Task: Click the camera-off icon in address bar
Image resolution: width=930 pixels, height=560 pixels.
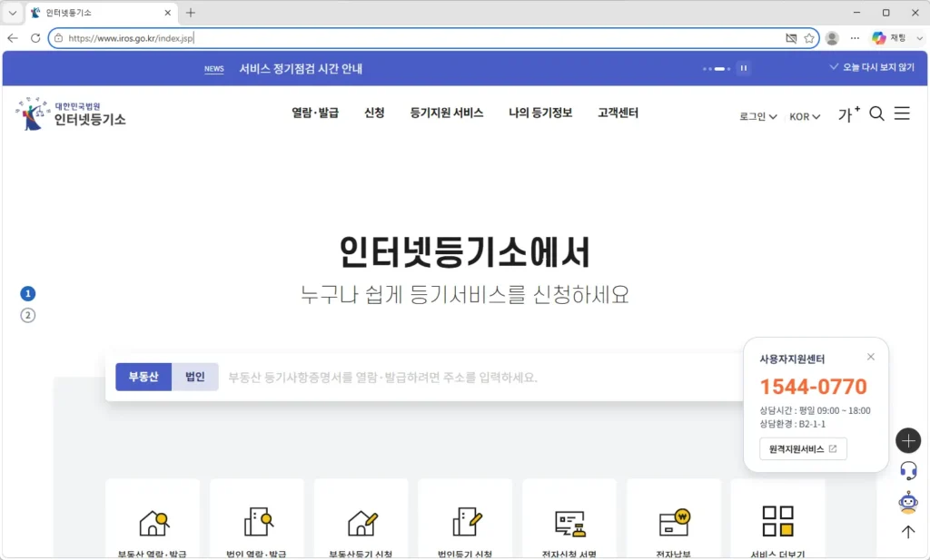Action: [791, 38]
